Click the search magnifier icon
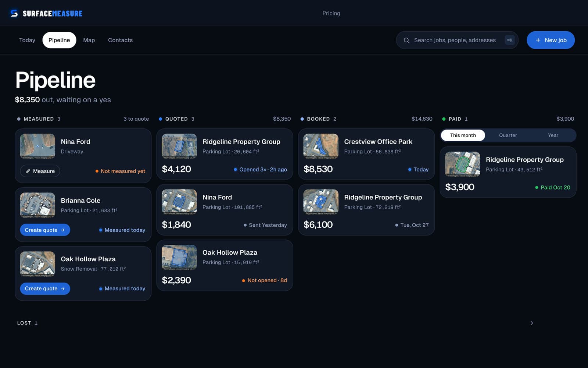This screenshot has height=368, width=588. pyautogui.click(x=406, y=40)
